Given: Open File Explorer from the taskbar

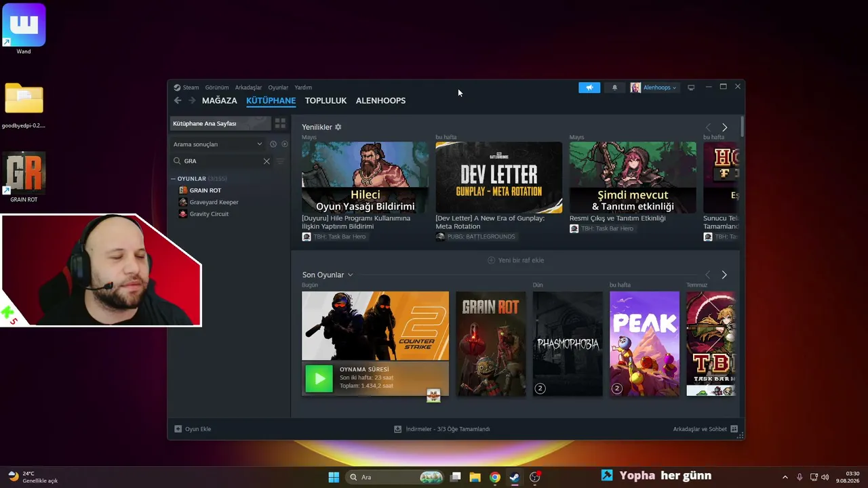Looking at the screenshot, I should pos(475,477).
